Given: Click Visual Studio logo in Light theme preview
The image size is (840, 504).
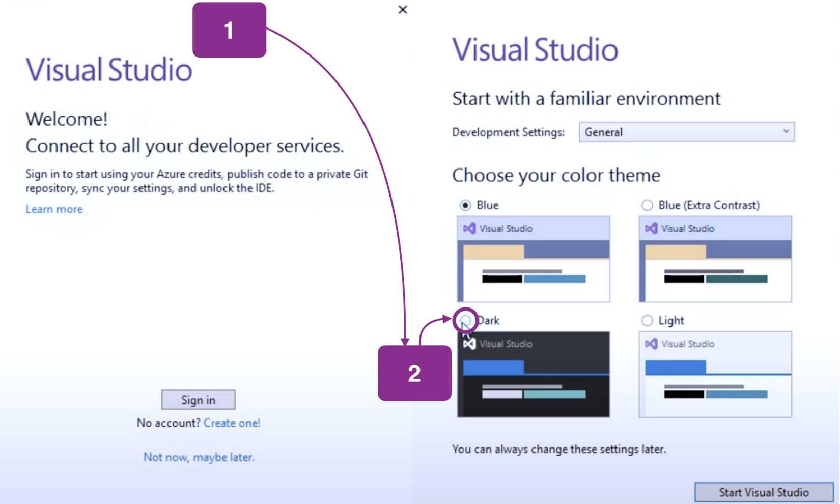Looking at the screenshot, I should [651, 344].
